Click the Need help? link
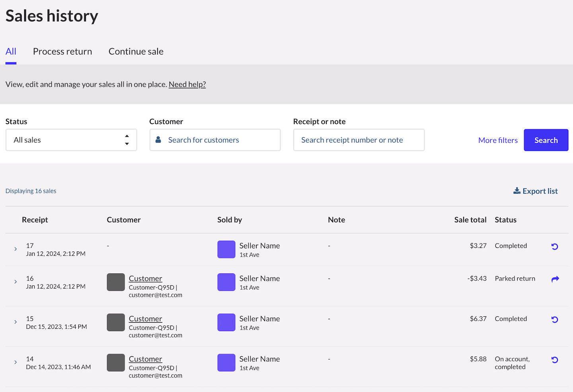573x392 pixels. [x=187, y=84]
